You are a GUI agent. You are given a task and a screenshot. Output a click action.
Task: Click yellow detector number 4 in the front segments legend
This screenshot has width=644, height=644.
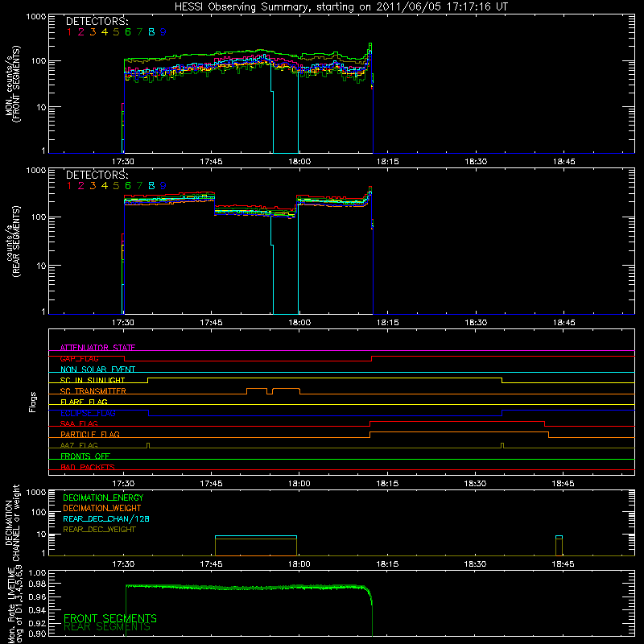[x=105, y=32]
